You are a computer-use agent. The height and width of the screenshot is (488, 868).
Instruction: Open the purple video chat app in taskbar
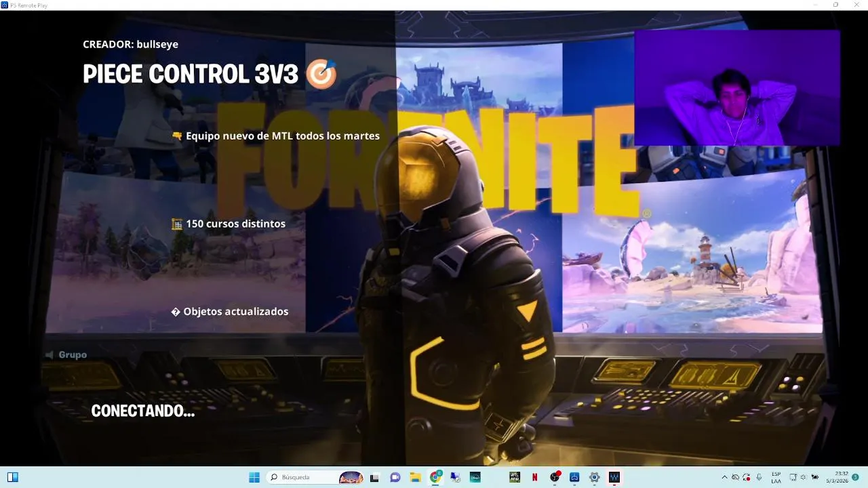pos(395,477)
